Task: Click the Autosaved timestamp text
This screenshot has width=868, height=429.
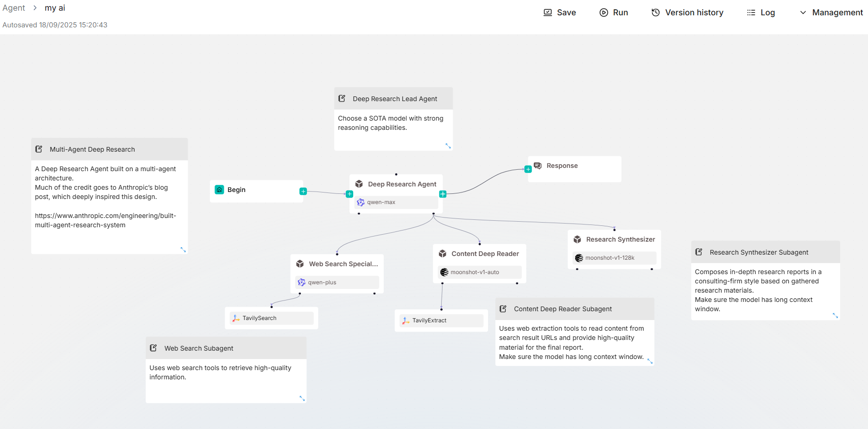Action: [55, 25]
